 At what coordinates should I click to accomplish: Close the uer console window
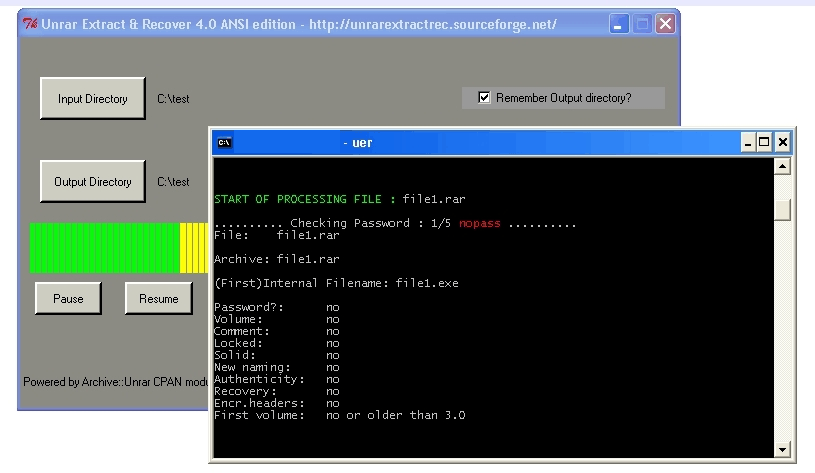point(783,142)
